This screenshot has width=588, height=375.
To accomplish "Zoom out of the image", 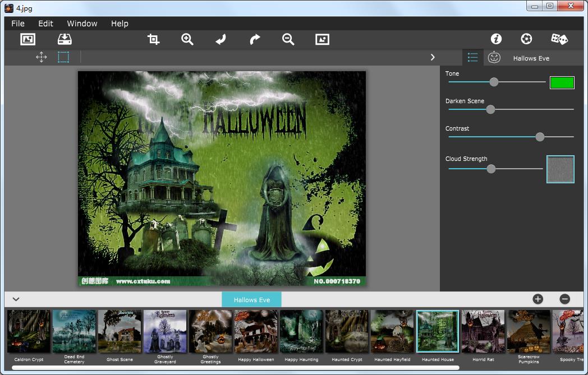I will pos(288,39).
